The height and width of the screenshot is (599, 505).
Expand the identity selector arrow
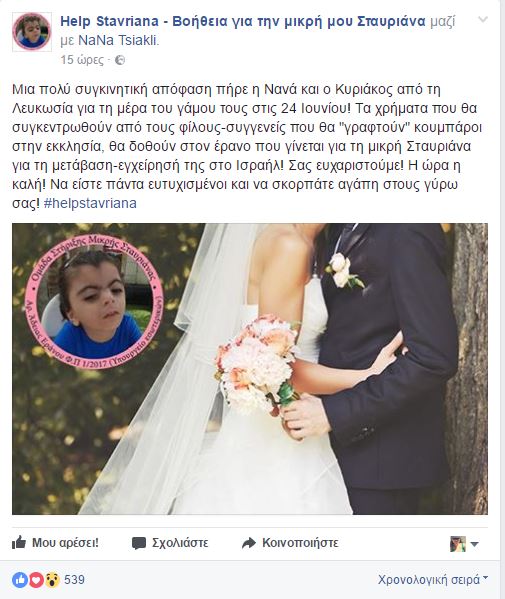click(x=474, y=544)
